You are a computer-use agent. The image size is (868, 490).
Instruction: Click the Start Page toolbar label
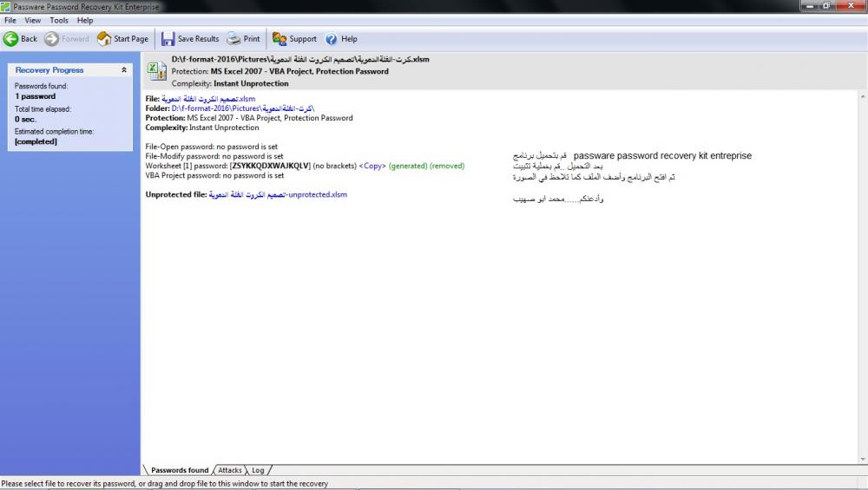pyautogui.click(x=131, y=39)
